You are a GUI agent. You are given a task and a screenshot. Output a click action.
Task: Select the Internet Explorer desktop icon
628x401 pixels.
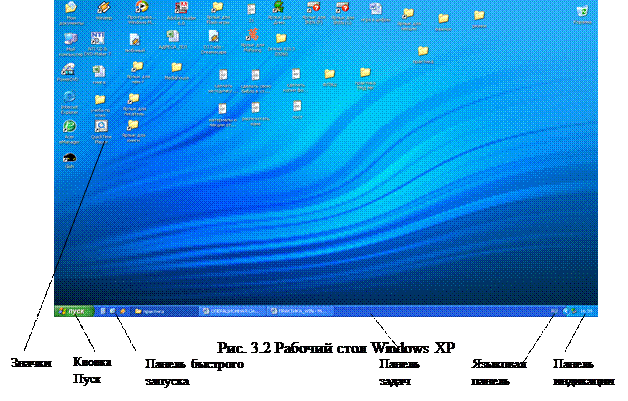click(69, 102)
